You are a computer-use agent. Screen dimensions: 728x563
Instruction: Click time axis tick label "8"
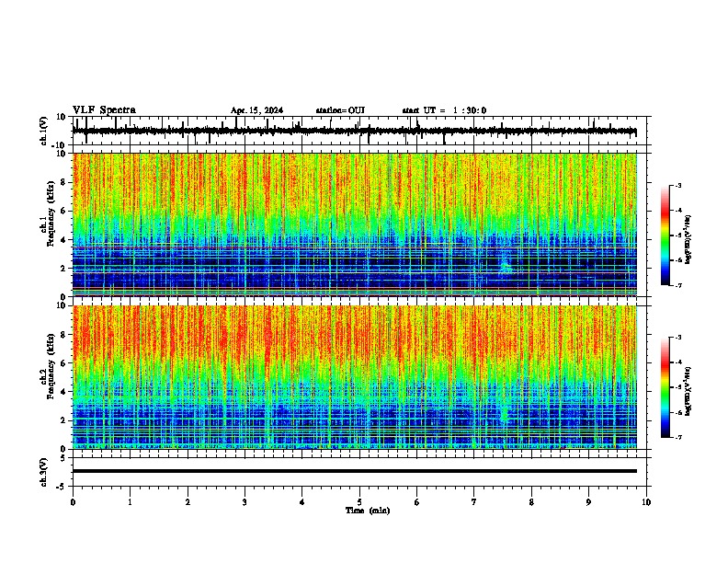(x=531, y=502)
